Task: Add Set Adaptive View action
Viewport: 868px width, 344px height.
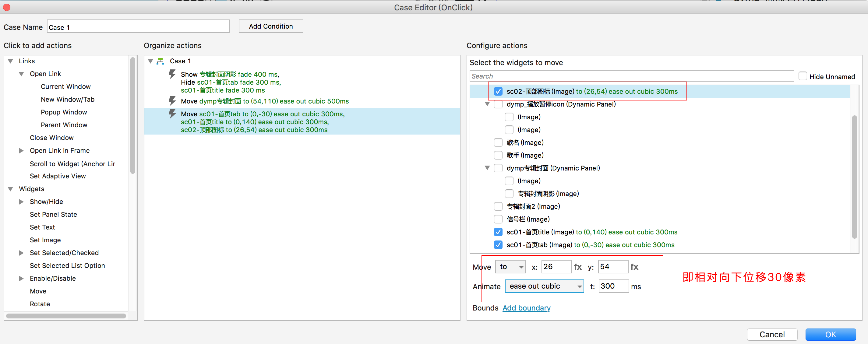Action: point(58,176)
